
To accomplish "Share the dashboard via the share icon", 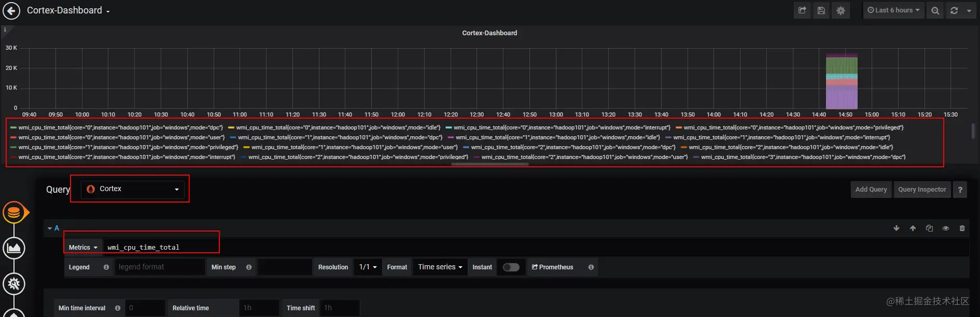I will 802,10.
